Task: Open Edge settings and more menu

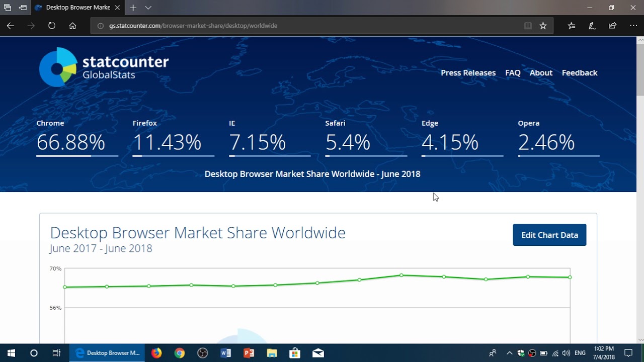Action: pyautogui.click(x=633, y=26)
